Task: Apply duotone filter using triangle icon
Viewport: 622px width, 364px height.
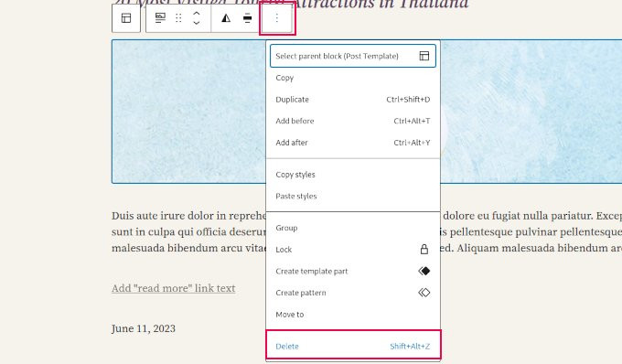Action: [226, 18]
